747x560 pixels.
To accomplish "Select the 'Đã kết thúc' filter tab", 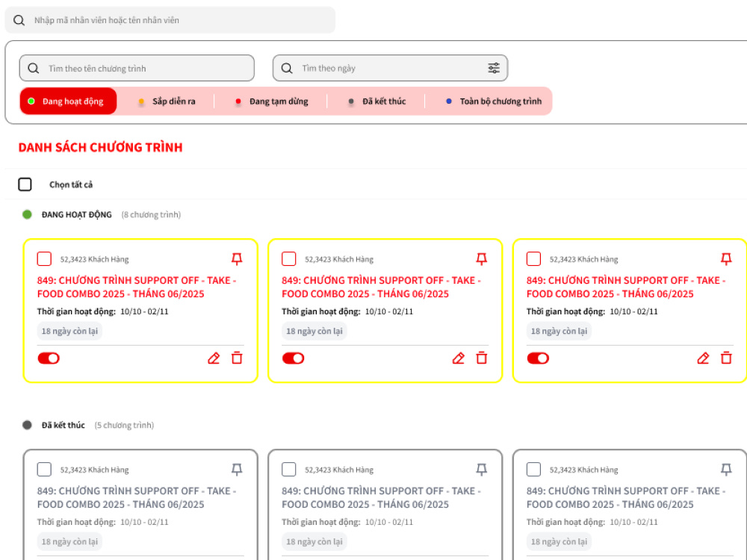I will 376,101.
